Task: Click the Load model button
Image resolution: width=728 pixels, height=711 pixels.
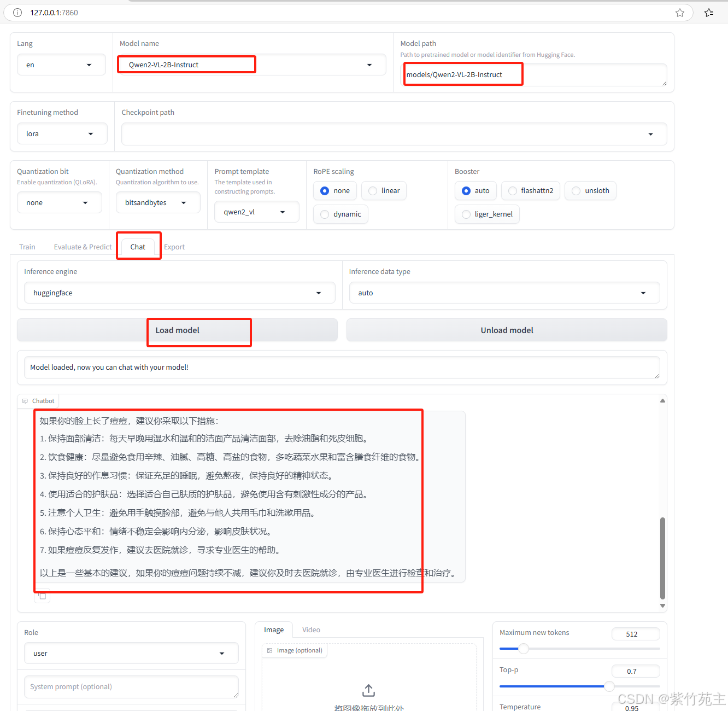Action: click(x=198, y=330)
